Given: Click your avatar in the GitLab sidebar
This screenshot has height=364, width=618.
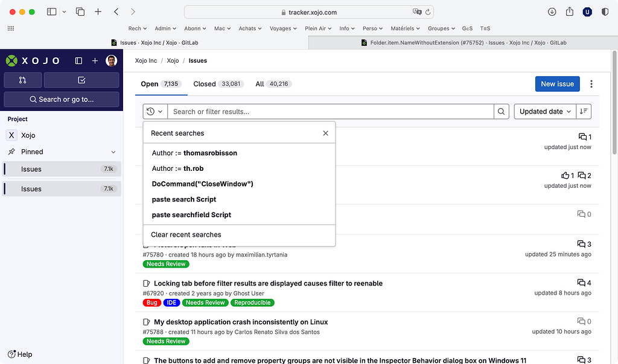Looking at the screenshot, I should (110, 60).
